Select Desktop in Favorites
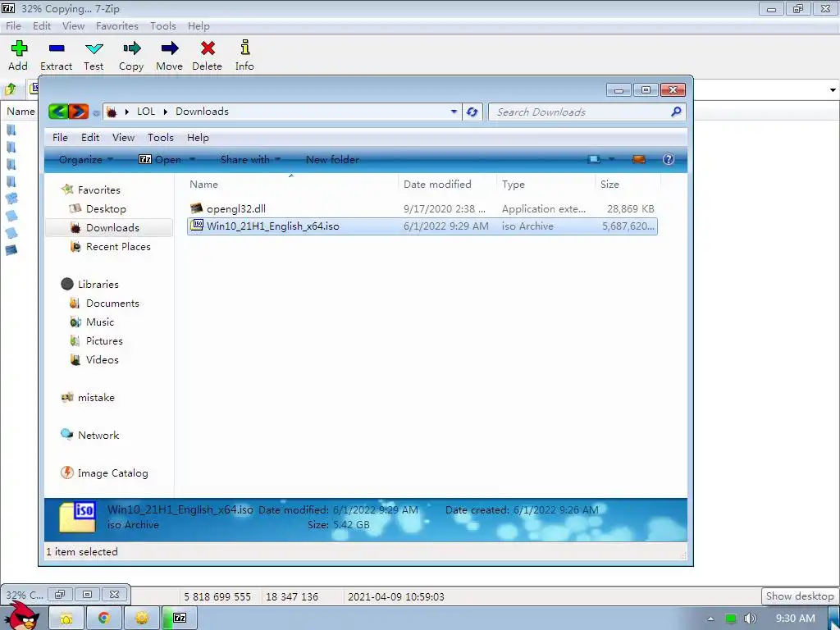This screenshot has width=840, height=630. tap(106, 209)
